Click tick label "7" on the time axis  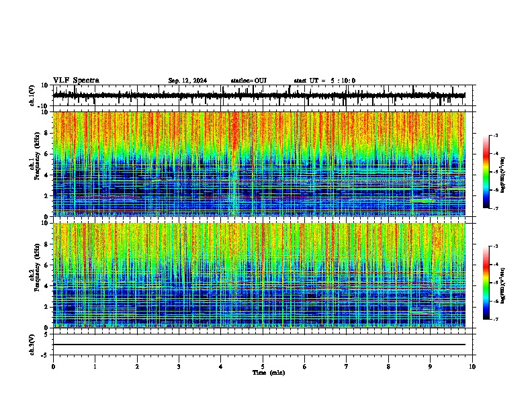tap(347, 367)
